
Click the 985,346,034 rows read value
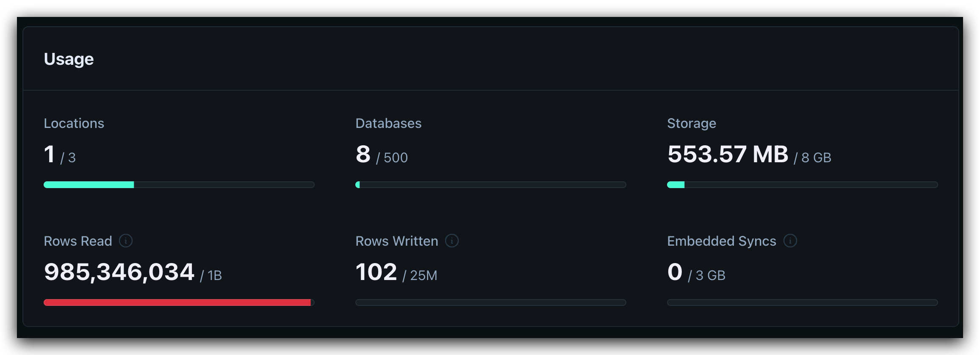click(x=119, y=272)
